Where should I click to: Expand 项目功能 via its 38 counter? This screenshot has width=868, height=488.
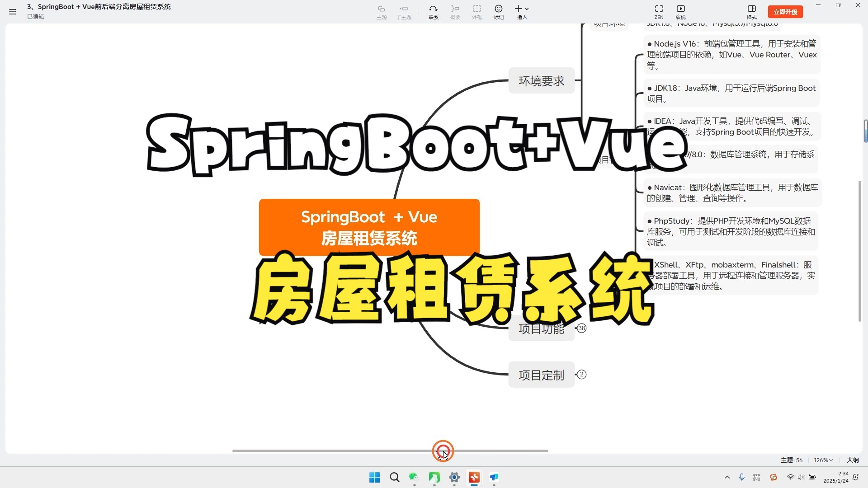coord(582,328)
